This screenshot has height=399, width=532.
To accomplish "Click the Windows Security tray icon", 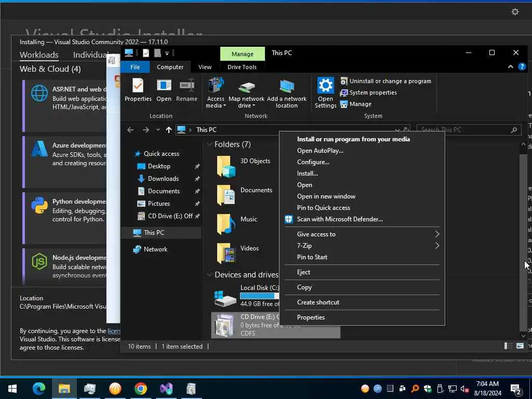I will click(x=428, y=389).
